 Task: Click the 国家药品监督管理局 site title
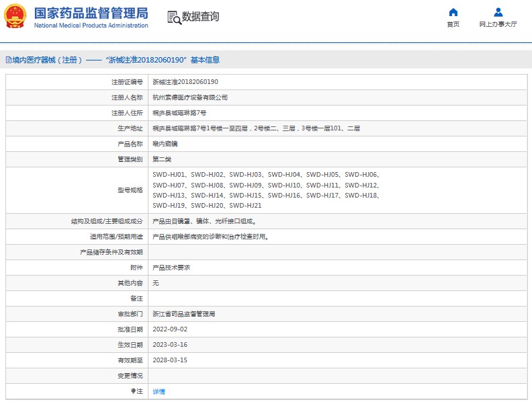(91, 13)
